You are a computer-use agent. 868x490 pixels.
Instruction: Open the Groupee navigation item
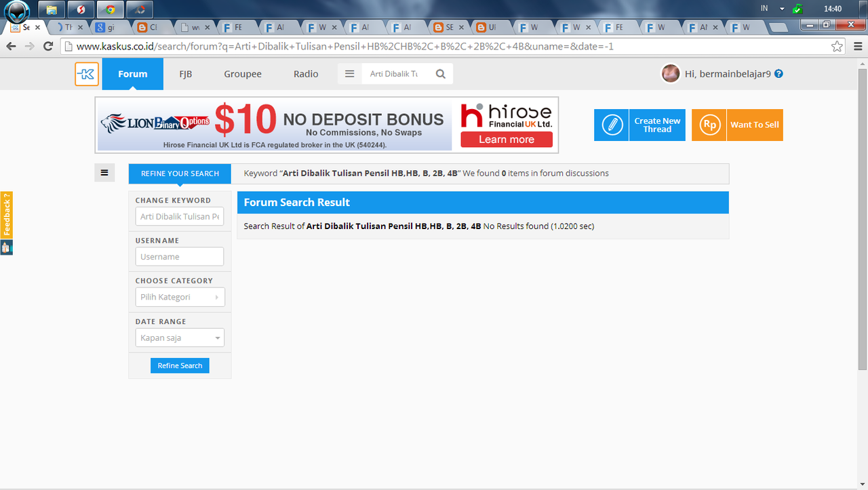[x=243, y=74]
